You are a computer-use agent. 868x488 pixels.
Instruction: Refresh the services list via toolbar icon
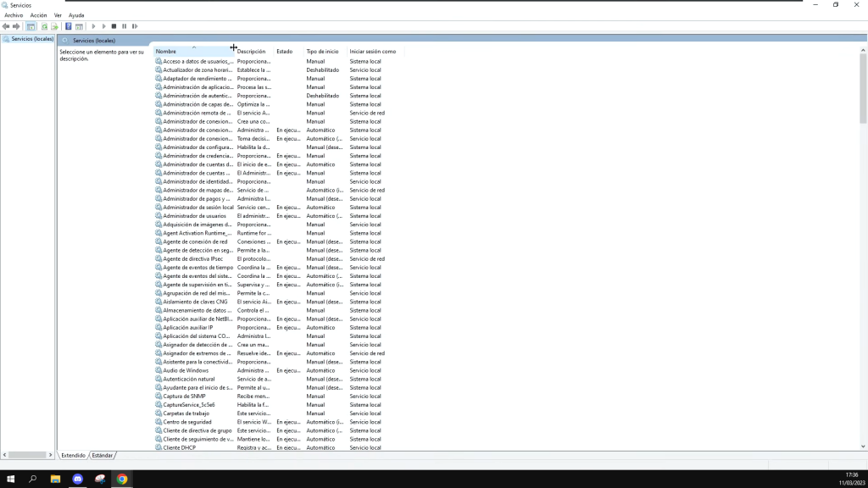(44, 26)
